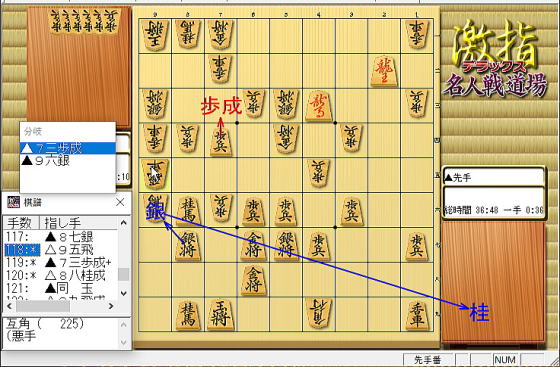560x367 pixels.
Task: Close the 棋譜 panel
Action: (x=120, y=202)
